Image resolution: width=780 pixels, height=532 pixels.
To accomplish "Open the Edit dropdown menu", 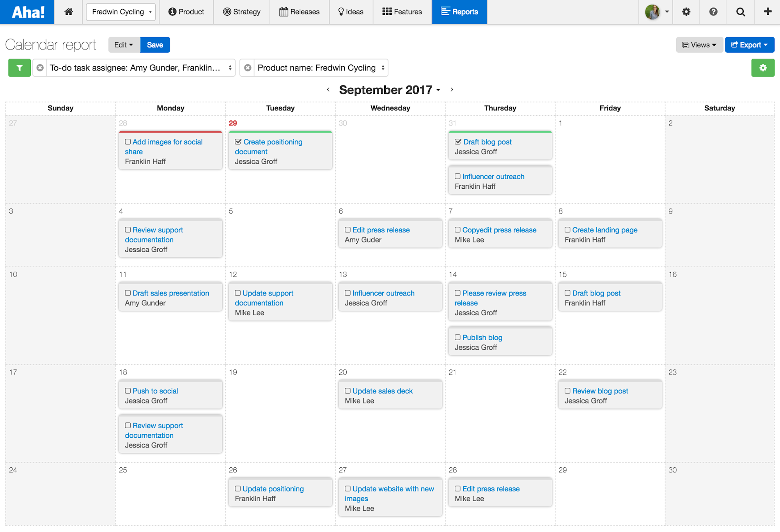I will pyautogui.click(x=123, y=44).
